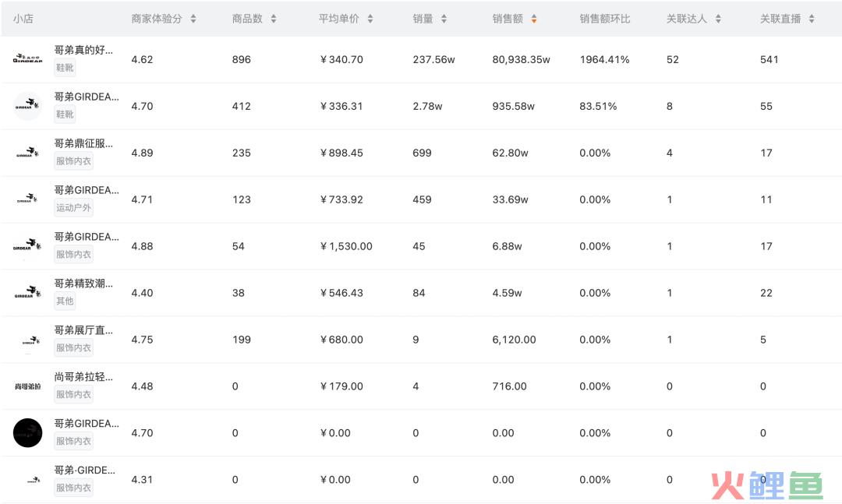This screenshot has height=504, width=842.
Task: Select sales value 935.58w
Action: (x=513, y=106)
